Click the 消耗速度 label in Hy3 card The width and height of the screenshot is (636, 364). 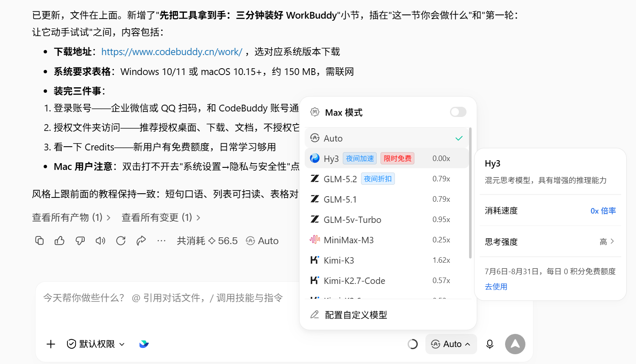coord(501,211)
